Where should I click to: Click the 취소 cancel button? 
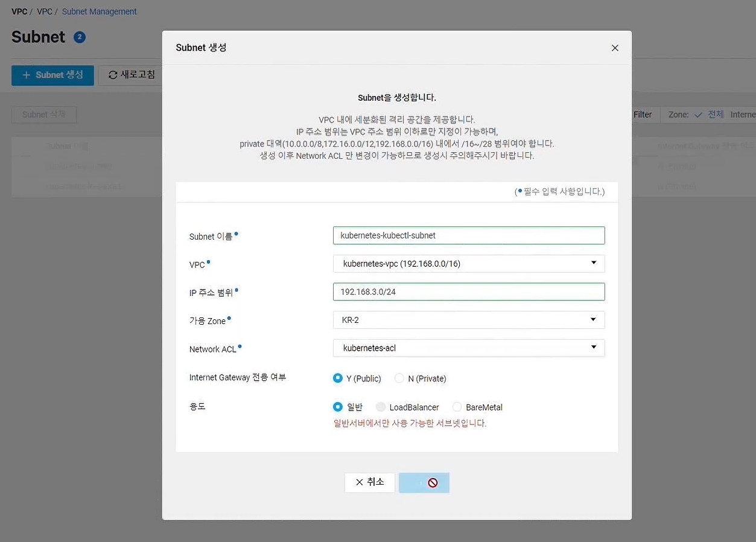tap(370, 482)
